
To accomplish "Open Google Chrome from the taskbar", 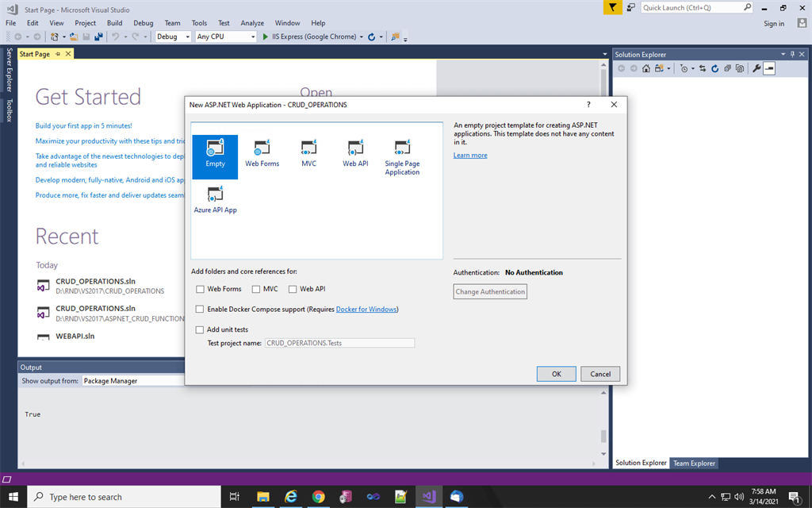I will pos(317,498).
